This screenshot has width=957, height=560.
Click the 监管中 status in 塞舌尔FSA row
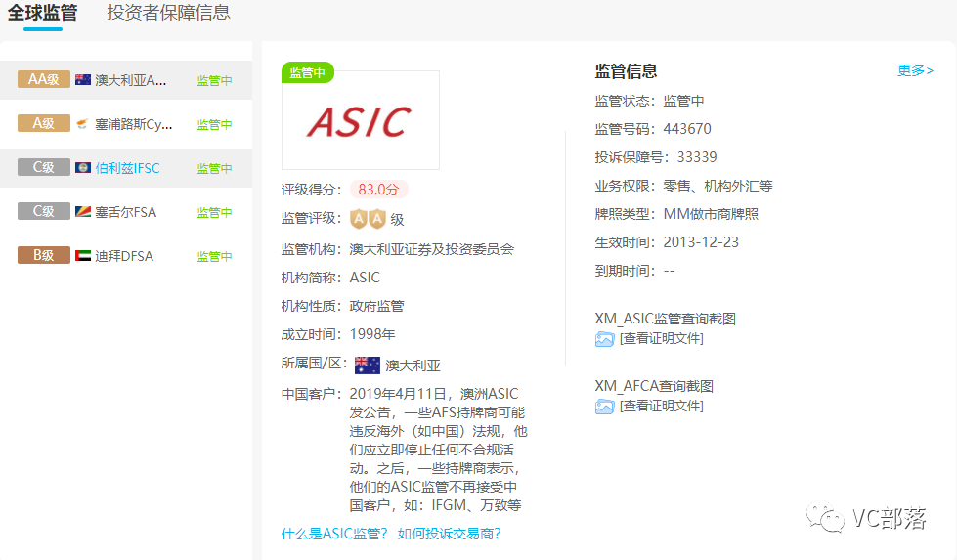[x=214, y=212]
